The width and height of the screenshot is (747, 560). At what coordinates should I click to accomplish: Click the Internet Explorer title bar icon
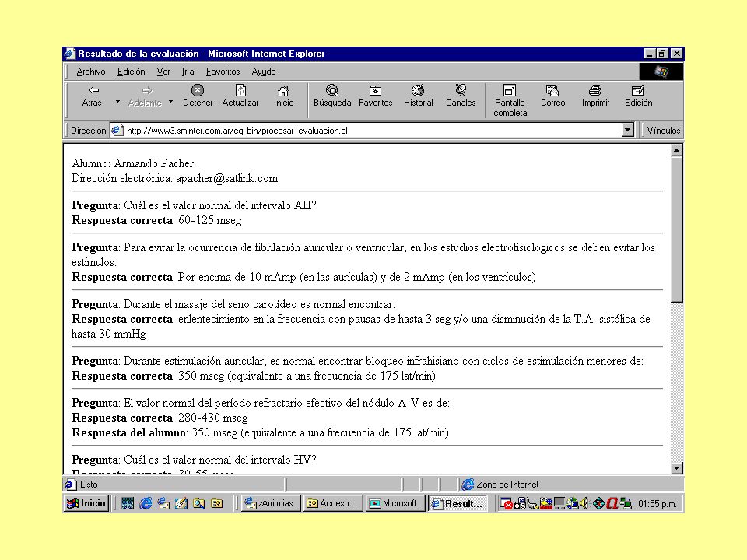click(70, 54)
